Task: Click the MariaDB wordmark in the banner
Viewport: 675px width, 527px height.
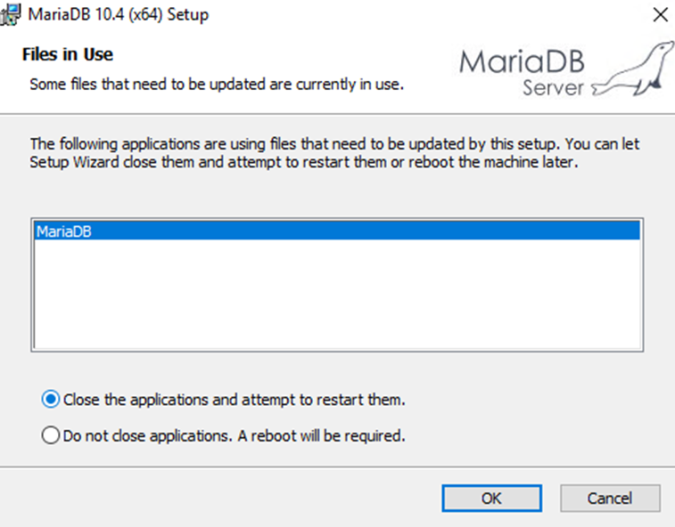Action: [522, 62]
